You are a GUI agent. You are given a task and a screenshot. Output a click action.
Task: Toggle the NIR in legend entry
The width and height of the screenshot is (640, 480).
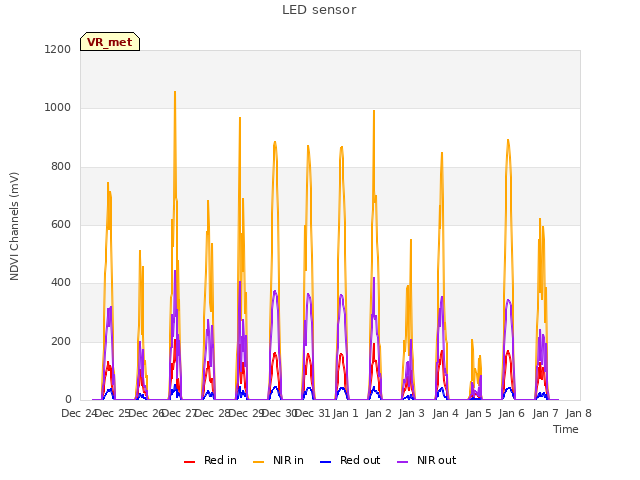click(x=278, y=460)
